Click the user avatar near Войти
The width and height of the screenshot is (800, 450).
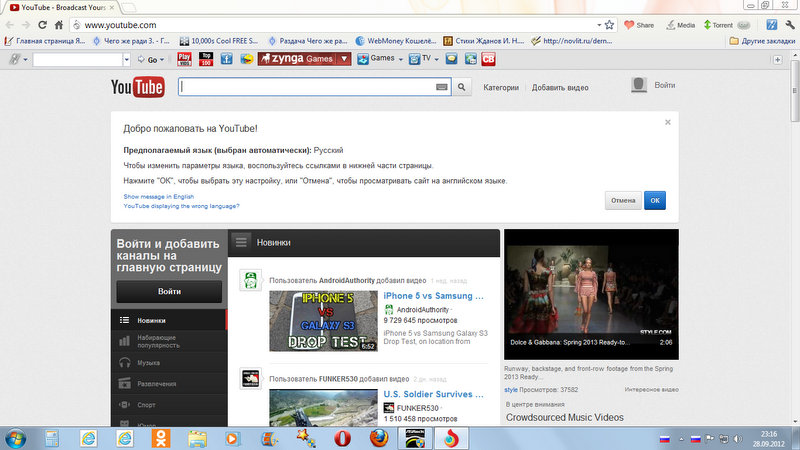coord(639,85)
